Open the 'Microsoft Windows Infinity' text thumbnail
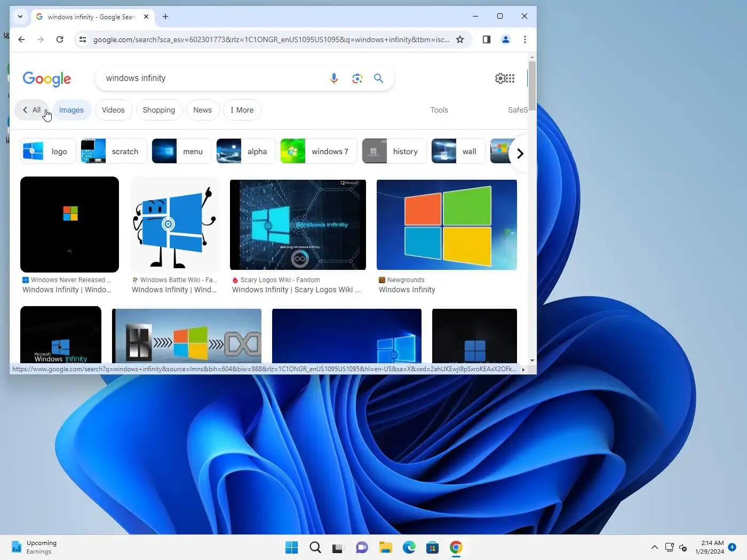 [61, 335]
